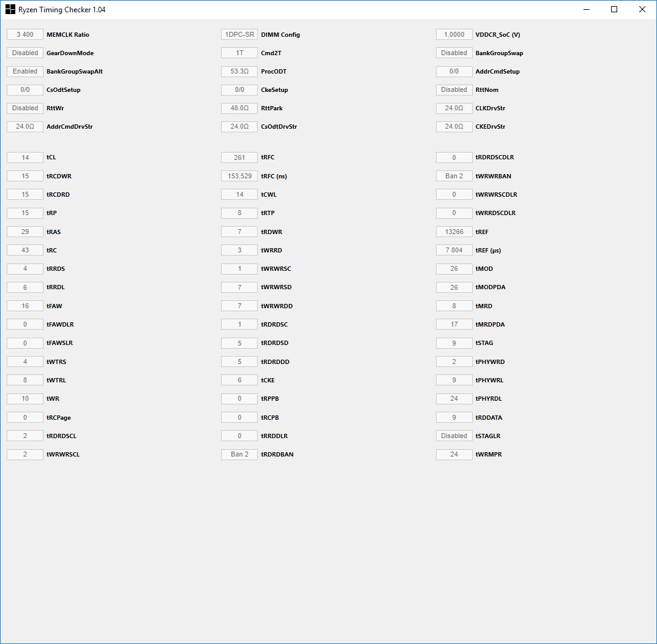Select the tSTAGLR Disabled field
657x644 pixels.
454,436
